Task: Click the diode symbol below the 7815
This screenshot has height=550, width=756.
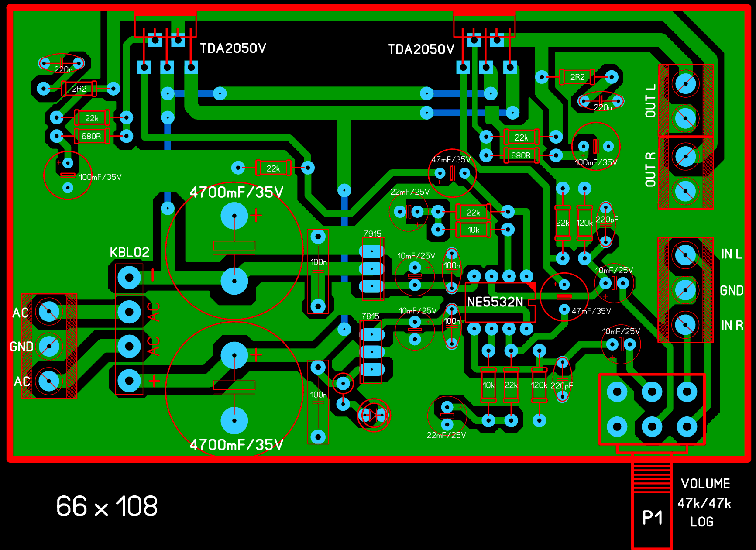Action: coord(374,415)
